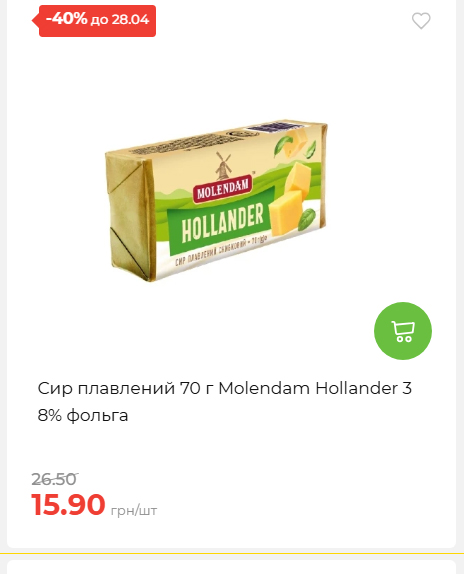
Task: Click the -40% percent text in badge
Action: click(67, 18)
